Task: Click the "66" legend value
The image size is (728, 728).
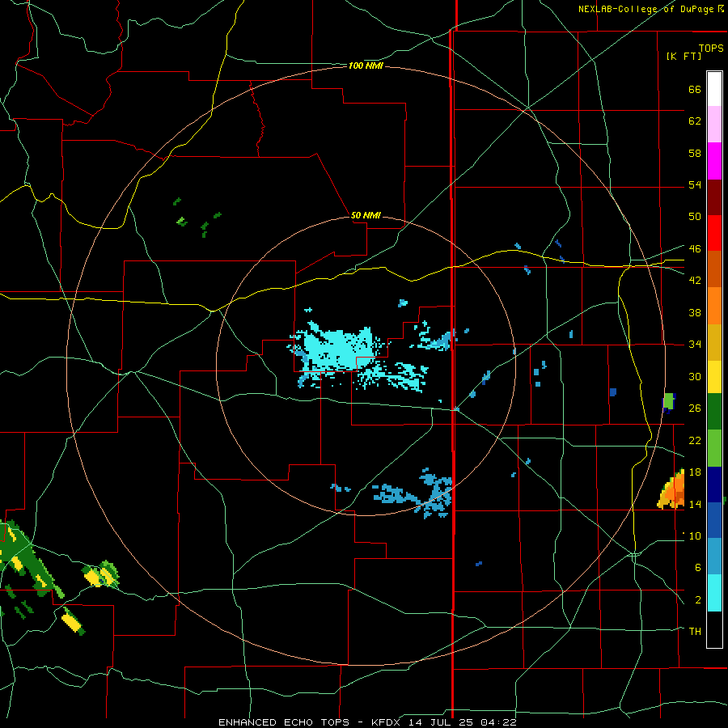Action: pos(695,90)
